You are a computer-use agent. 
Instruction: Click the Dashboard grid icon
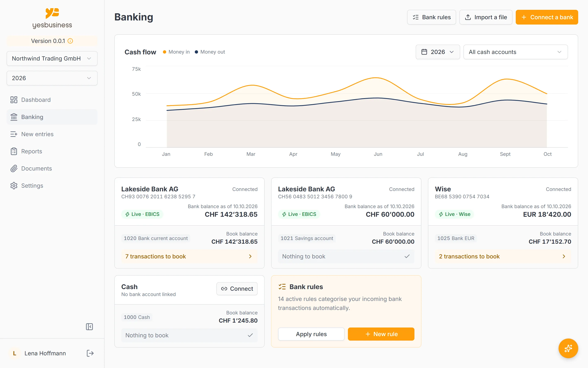[x=14, y=100]
